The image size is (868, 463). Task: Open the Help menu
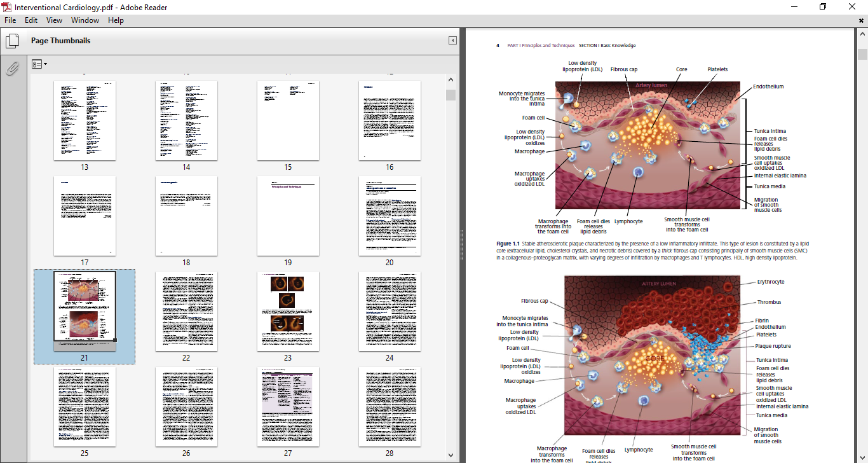click(116, 20)
